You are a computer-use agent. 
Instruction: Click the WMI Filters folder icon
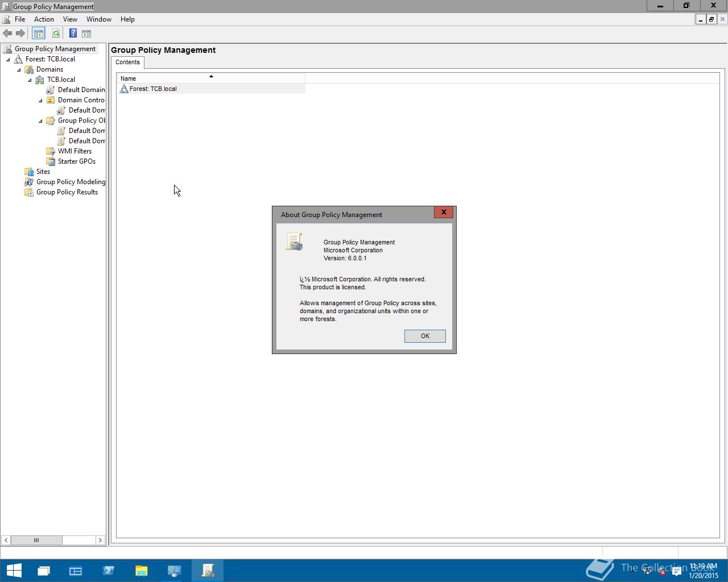51,151
